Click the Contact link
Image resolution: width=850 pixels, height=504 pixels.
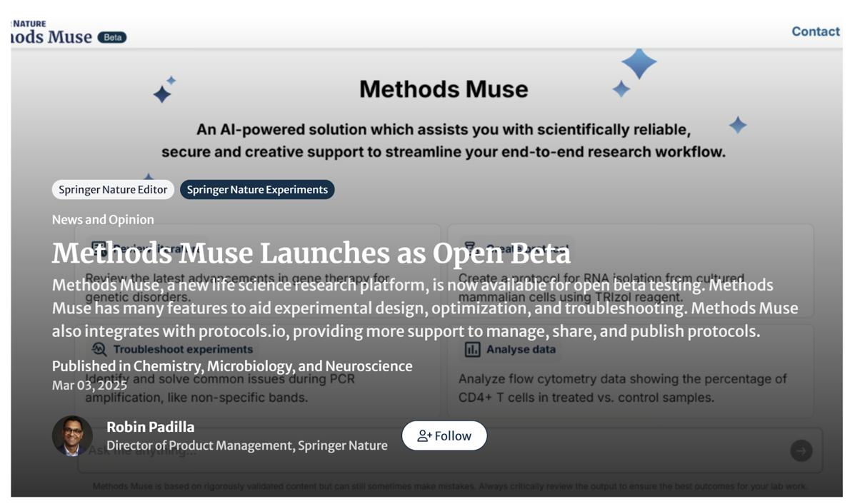pos(815,31)
